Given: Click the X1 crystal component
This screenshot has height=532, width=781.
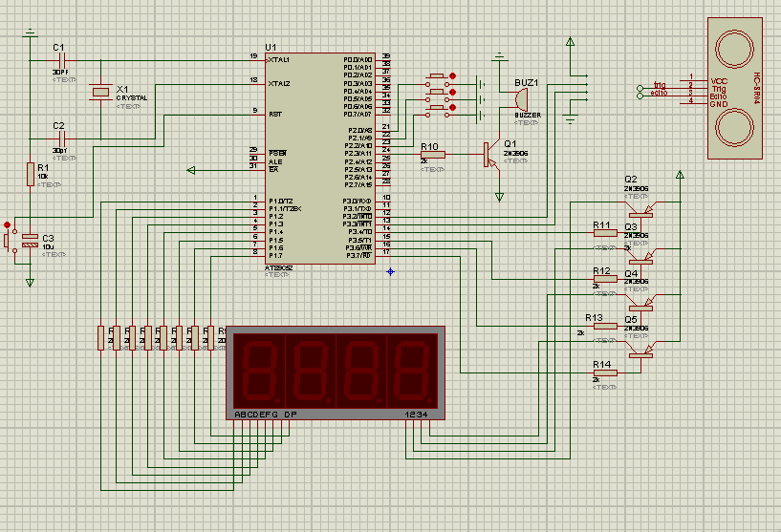Looking at the screenshot, I should pos(100,92).
